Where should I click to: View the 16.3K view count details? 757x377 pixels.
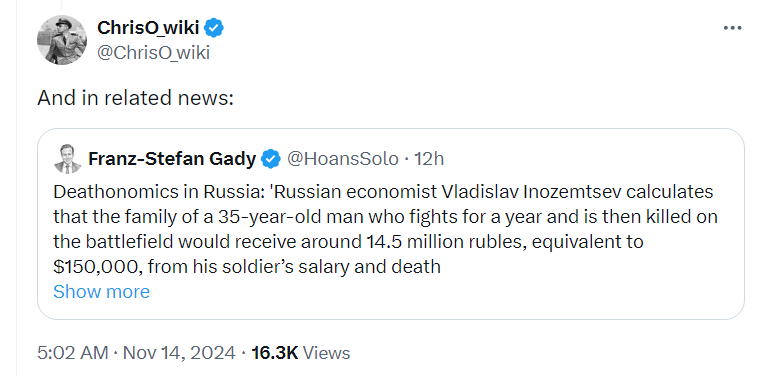[275, 353]
